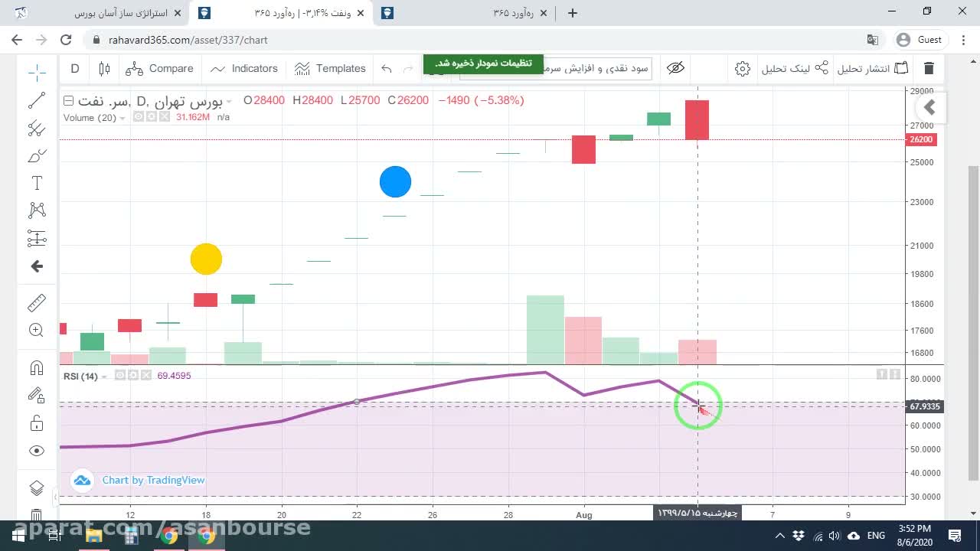This screenshot has width=980, height=551.
Task: Click the blue circle marker on chart
Action: (x=395, y=182)
